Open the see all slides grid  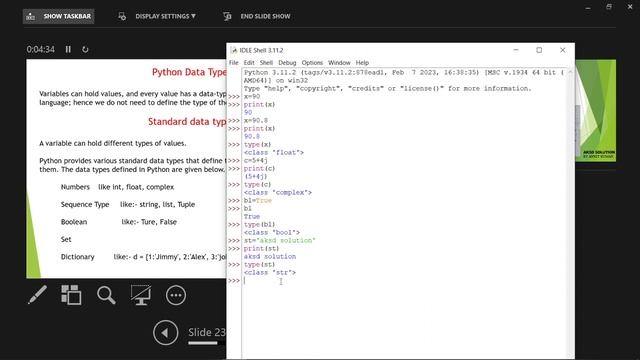pyautogui.click(x=71, y=295)
